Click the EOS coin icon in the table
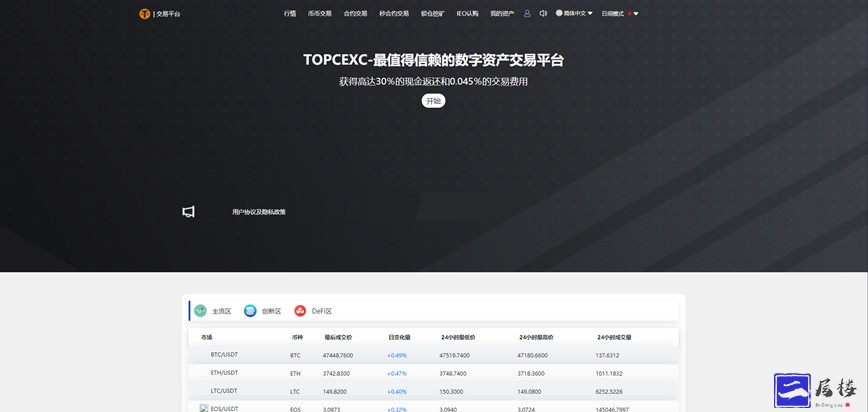 tap(204, 408)
